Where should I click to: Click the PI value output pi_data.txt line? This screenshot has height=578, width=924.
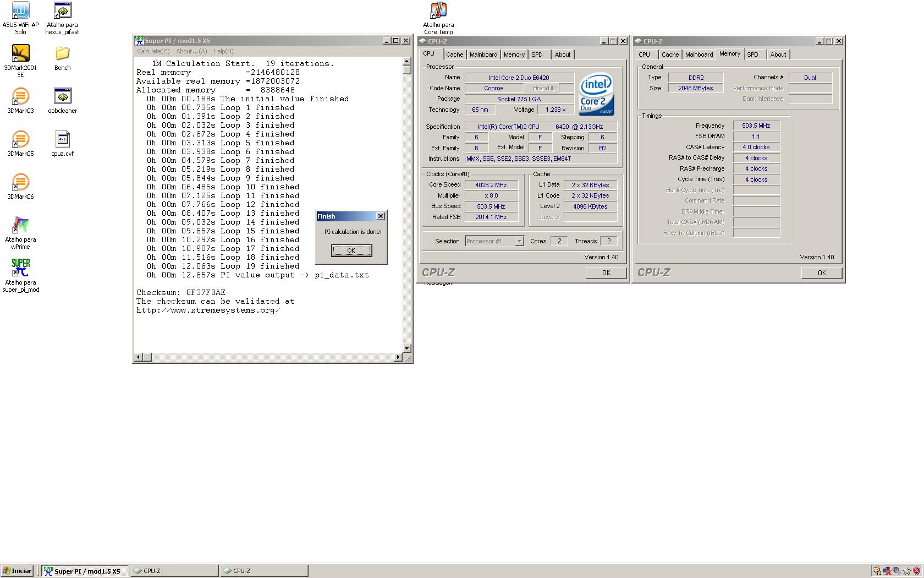pos(257,275)
